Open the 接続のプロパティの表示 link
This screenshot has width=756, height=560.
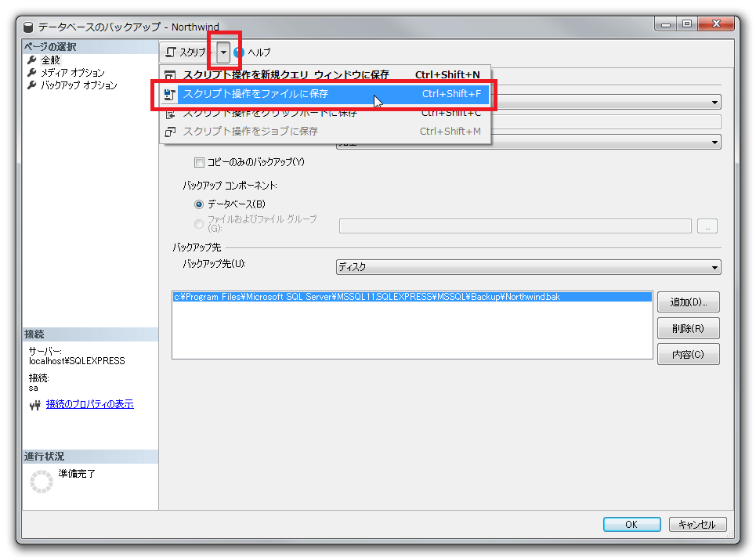click(89, 404)
